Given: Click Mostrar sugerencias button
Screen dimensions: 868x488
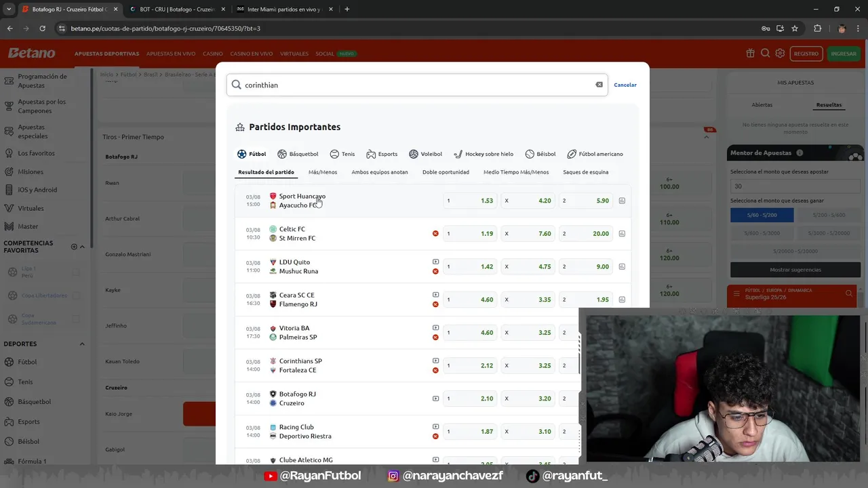Looking at the screenshot, I should 795,270.
